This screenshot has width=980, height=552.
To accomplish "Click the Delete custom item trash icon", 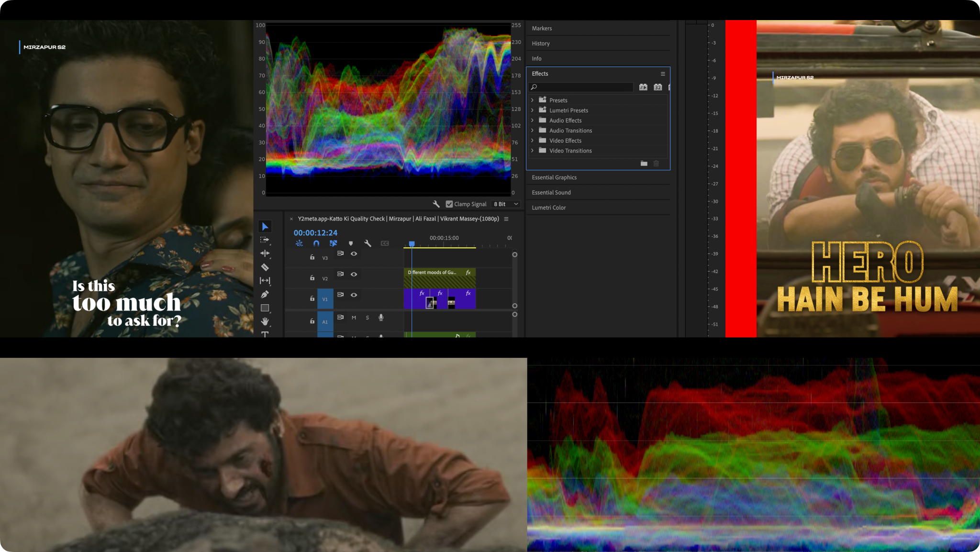I will tap(657, 164).
